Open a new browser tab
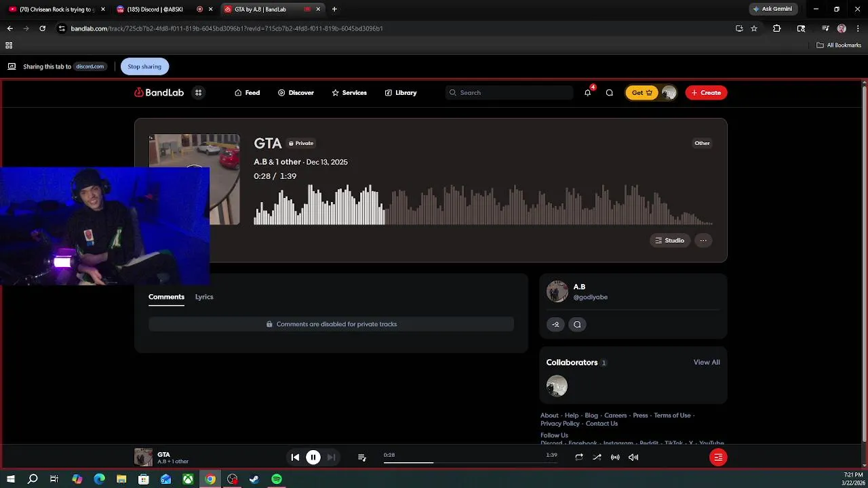This screenshot has height=488, width=868. pyautogui.click(x=334, y=9)
